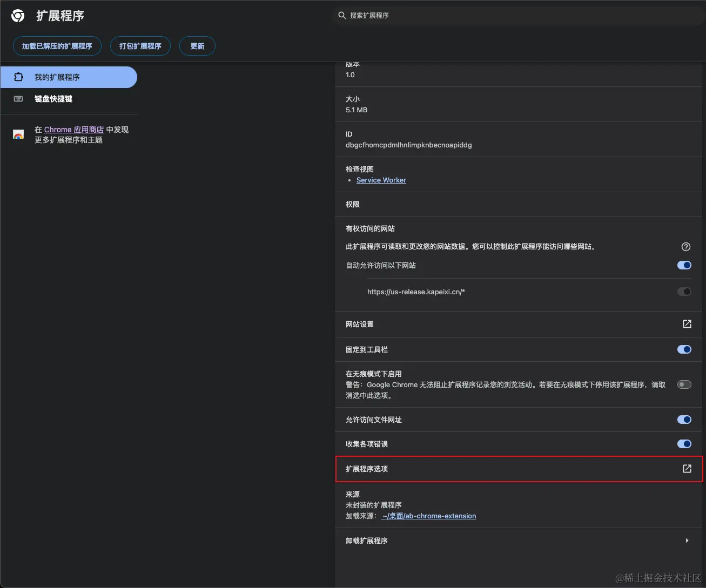Open 扩展程序选项 external link icon
The width and height of the screenshot is (706, 588).
(x=687, y=469)
